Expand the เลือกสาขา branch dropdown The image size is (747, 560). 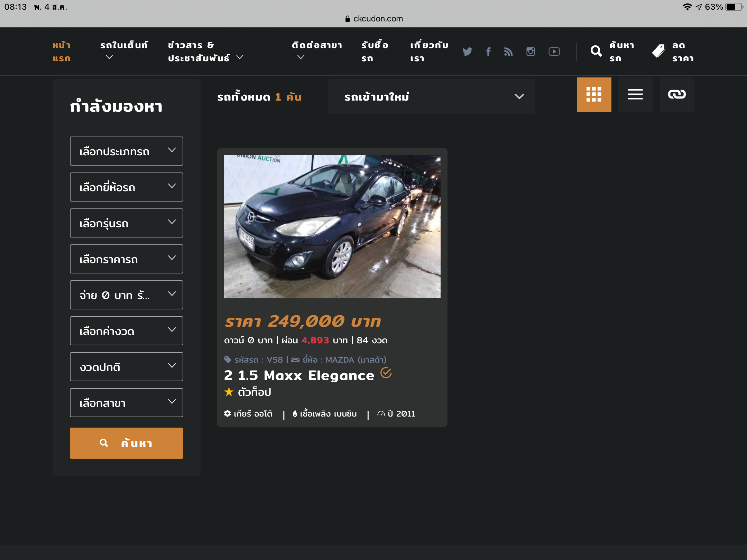point(126,403)
